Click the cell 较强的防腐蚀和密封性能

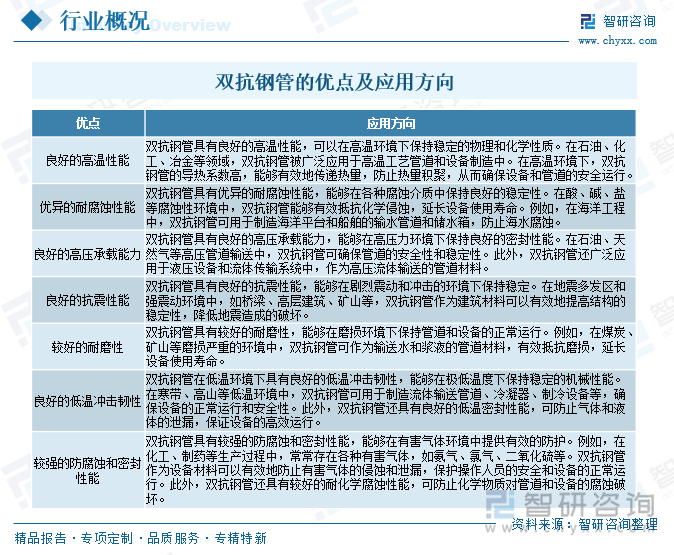point(88,471)
